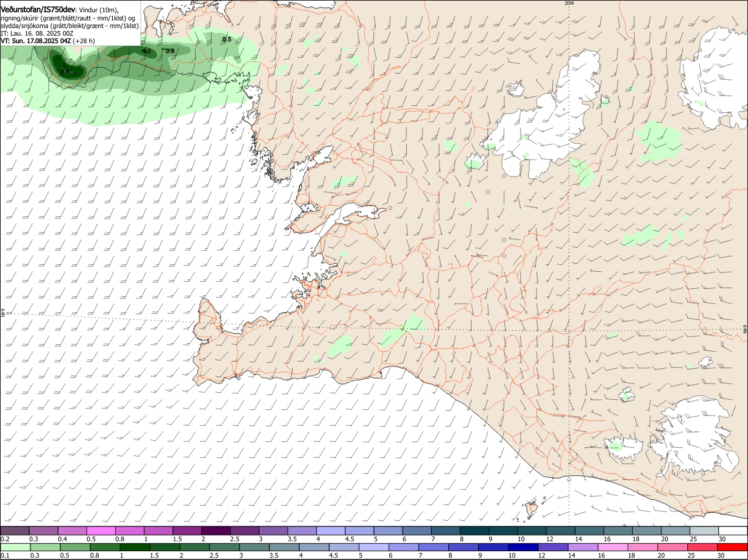748x560 pixels.
Task: Click the '0.9' rainfall value on the map
Action: pos(170,51)
